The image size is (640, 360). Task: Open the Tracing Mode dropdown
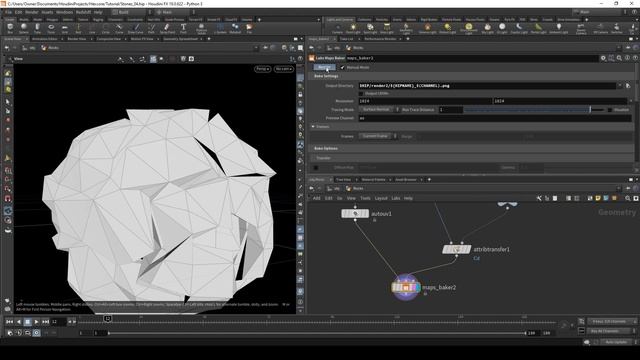pos(379,109)
